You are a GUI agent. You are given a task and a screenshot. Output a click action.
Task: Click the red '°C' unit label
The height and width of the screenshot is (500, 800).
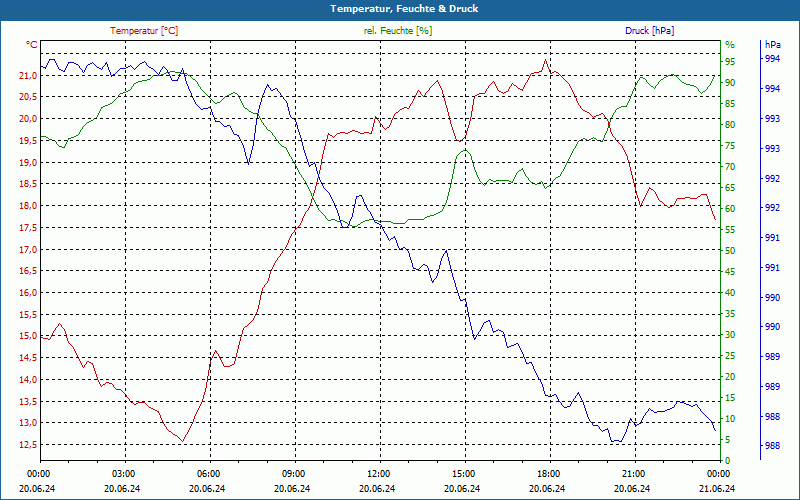[32, 45]
